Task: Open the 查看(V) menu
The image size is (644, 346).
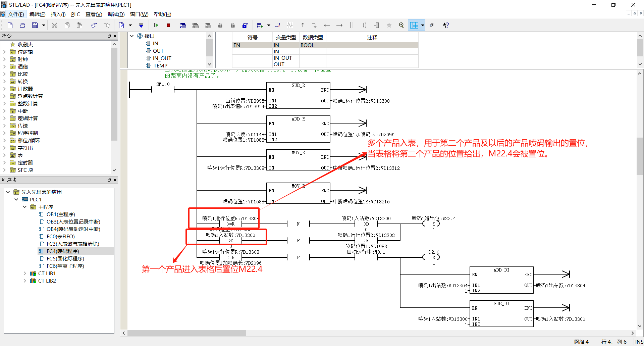Action: [94, 14]
